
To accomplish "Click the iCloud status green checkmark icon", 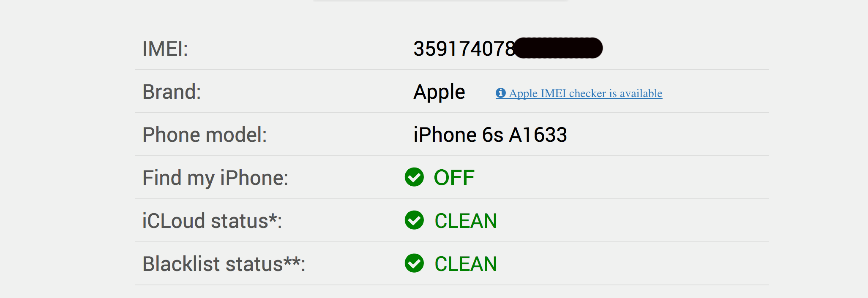I will click(414, 220).
